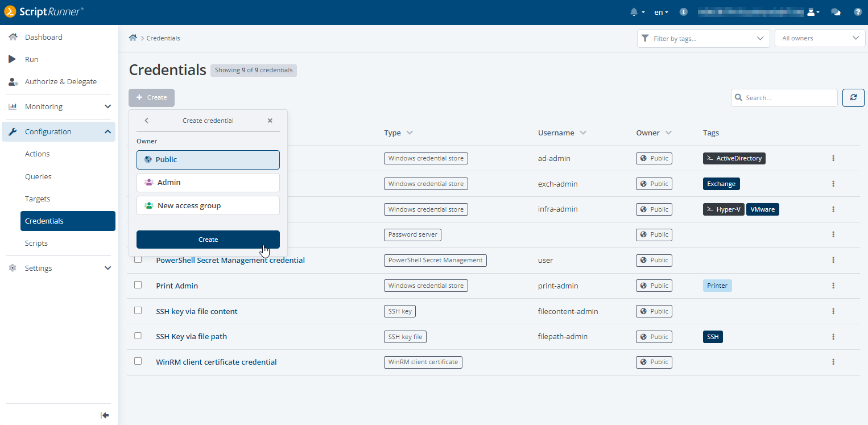The width and height of the screenshot is (868, 425).
Task: Open Scripts in the sidebar
Action: 36,244
